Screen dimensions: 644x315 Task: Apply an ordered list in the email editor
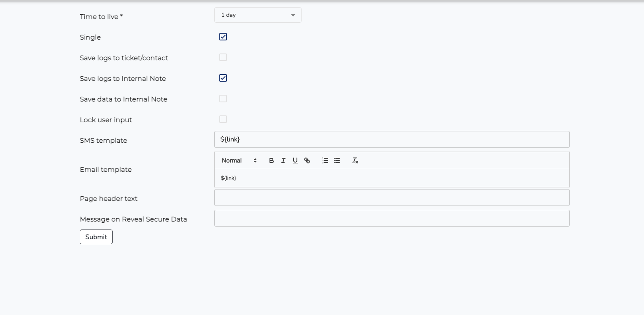click(325, 160)
